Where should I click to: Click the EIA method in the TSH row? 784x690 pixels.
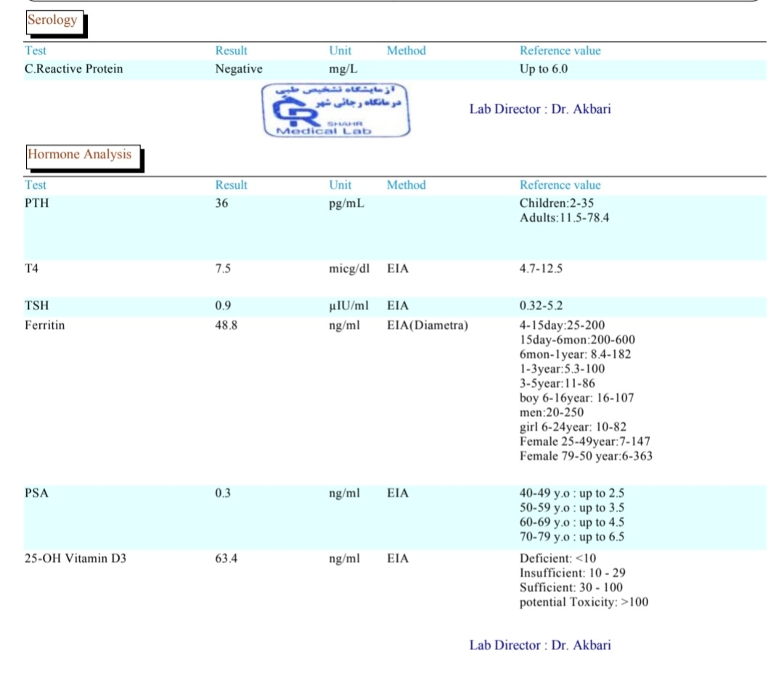pos(398,306)
